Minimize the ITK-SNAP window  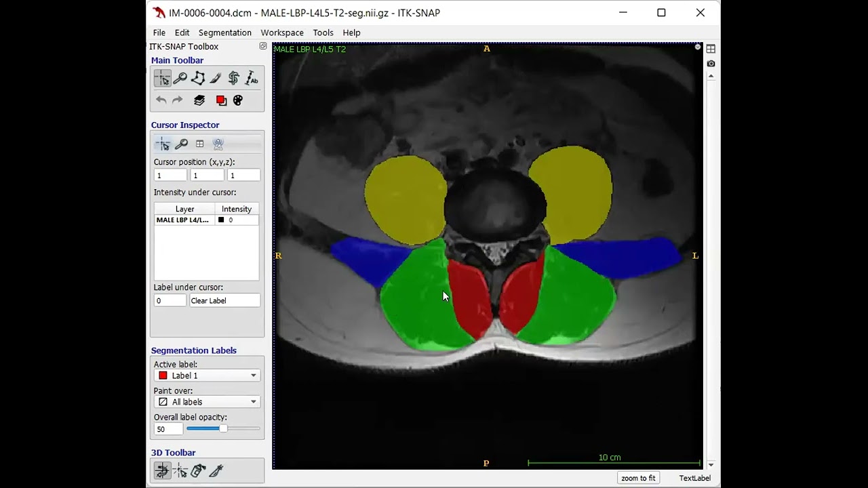(623, 13)
